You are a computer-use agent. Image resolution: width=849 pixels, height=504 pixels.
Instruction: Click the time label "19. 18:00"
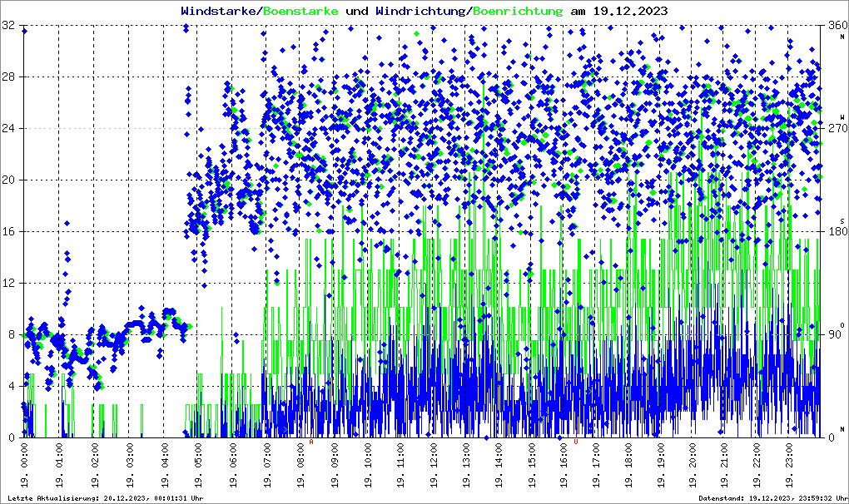coord(628,465)
